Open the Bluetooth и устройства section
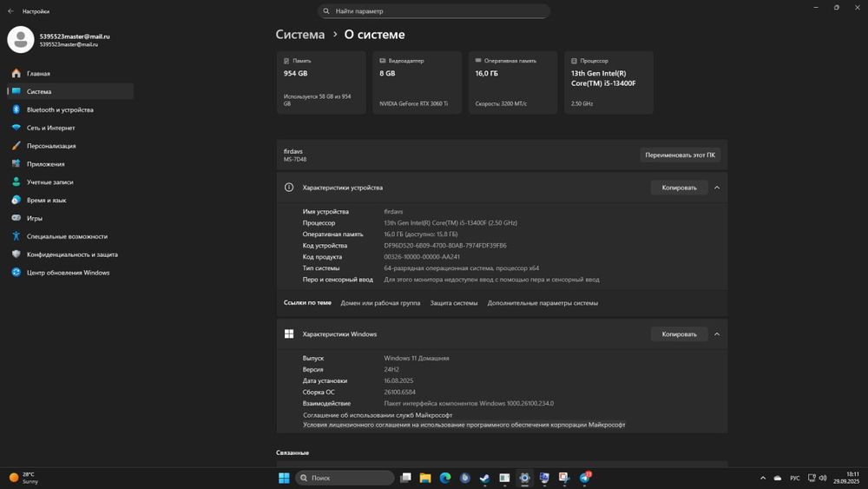Screen dimensions: 868x489 (x=59, y=110)
